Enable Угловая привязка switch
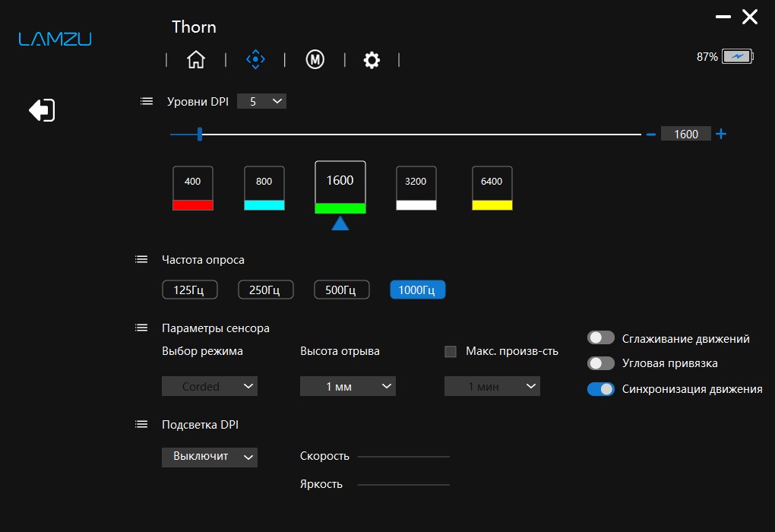 [x=600, y=363]
